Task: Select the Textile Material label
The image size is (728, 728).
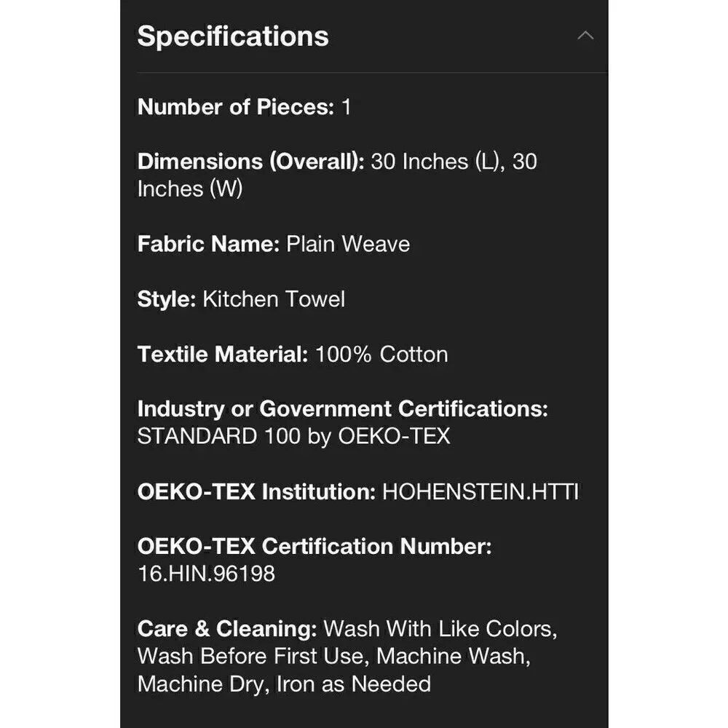Action: click(223, 355)
